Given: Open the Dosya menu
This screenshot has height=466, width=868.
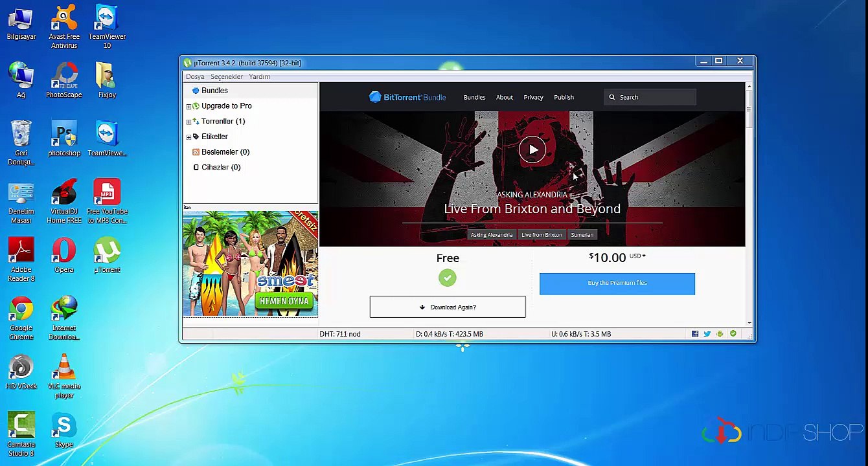Looking at the screenshot, I should [x=195, y=76].
